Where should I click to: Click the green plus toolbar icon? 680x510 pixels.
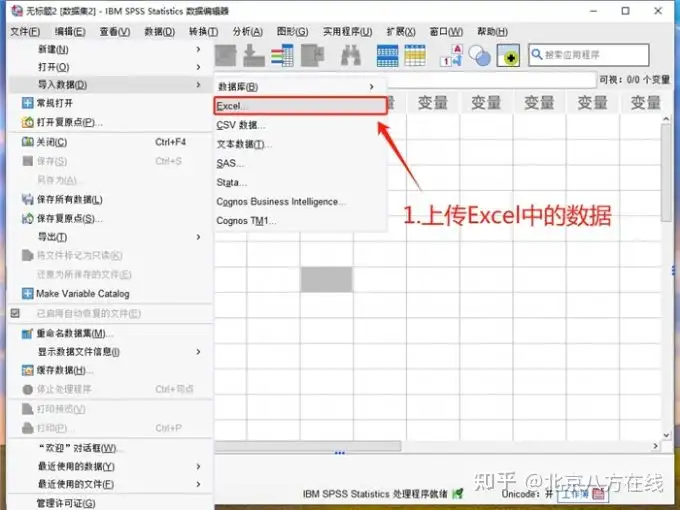(x=508, y=56)
